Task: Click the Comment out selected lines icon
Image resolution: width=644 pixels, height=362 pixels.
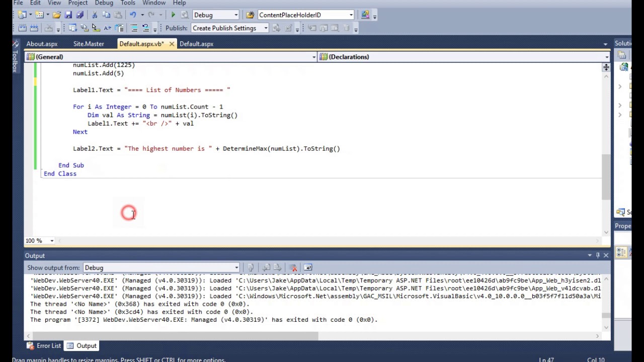Action: click(134, 28)
